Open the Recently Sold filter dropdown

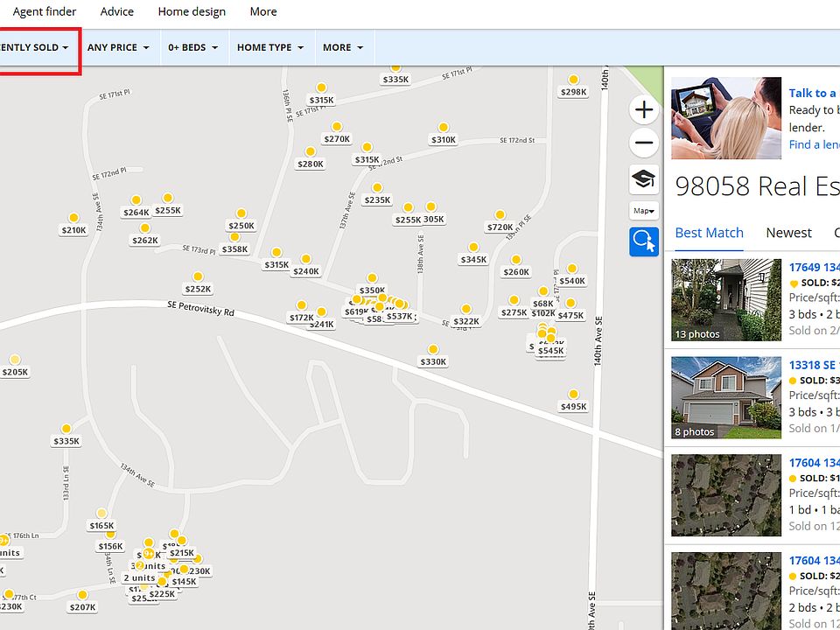tap(37, 47)
